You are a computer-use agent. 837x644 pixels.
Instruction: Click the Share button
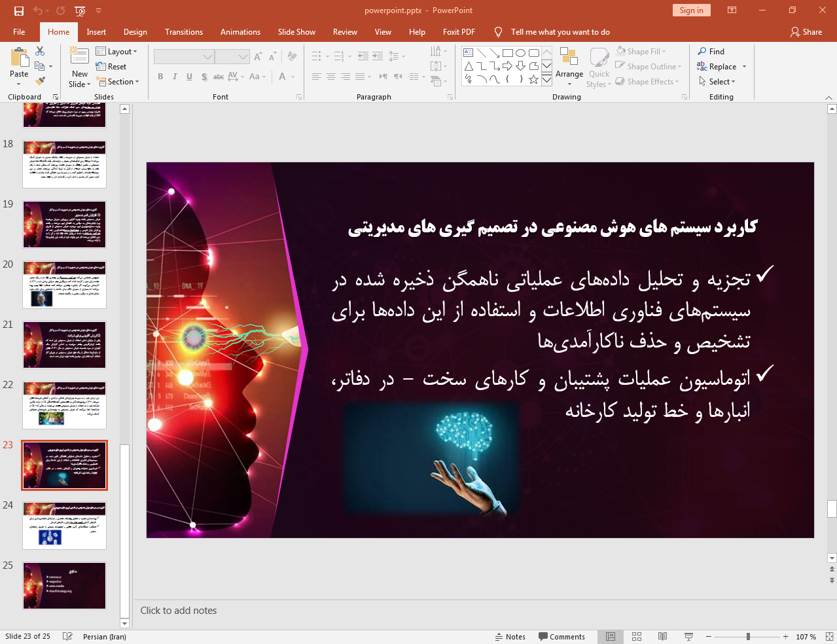pos(806,32)
